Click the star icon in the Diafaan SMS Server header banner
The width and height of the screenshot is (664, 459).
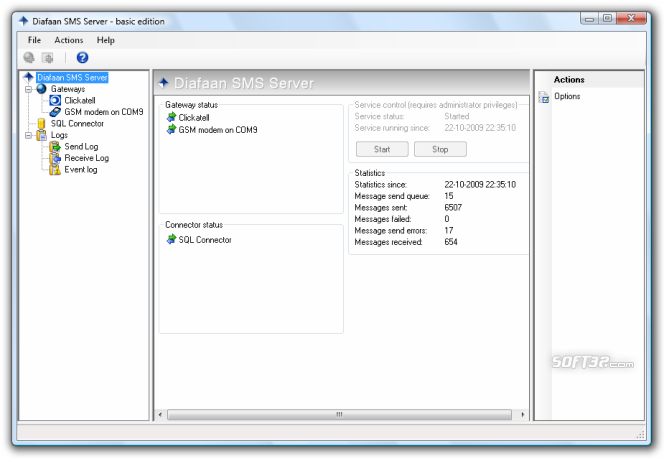163,83
